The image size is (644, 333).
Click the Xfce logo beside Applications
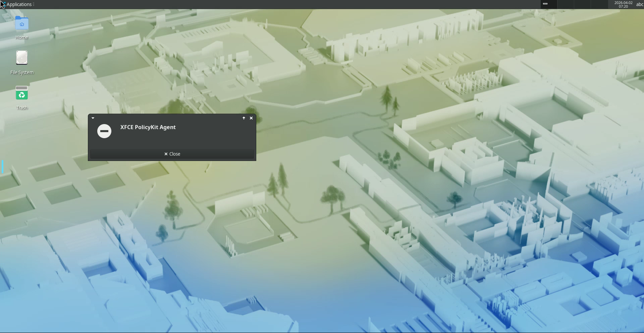click(x=3, y=4)
